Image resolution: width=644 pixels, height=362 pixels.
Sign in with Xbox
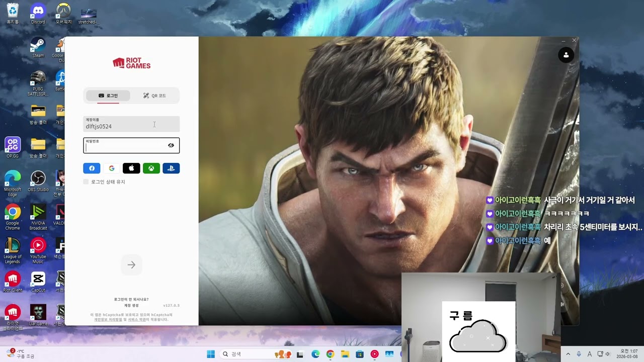[151, 168]
